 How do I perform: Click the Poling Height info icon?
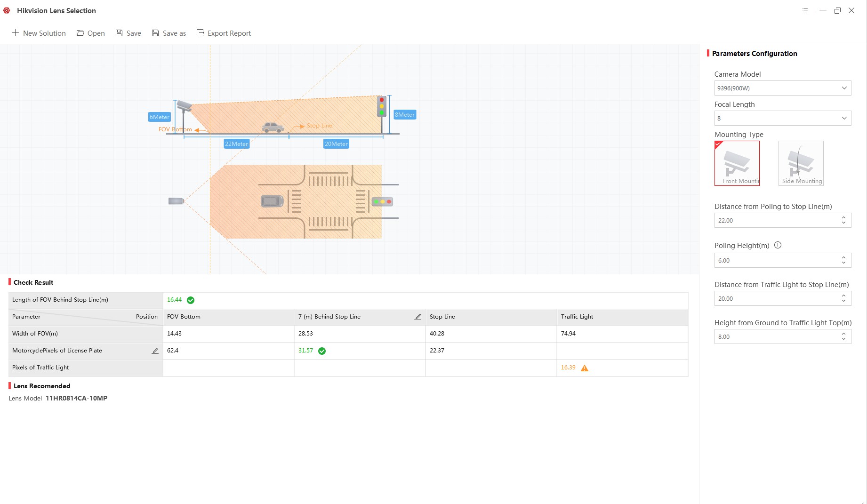(x=778, y=245)
